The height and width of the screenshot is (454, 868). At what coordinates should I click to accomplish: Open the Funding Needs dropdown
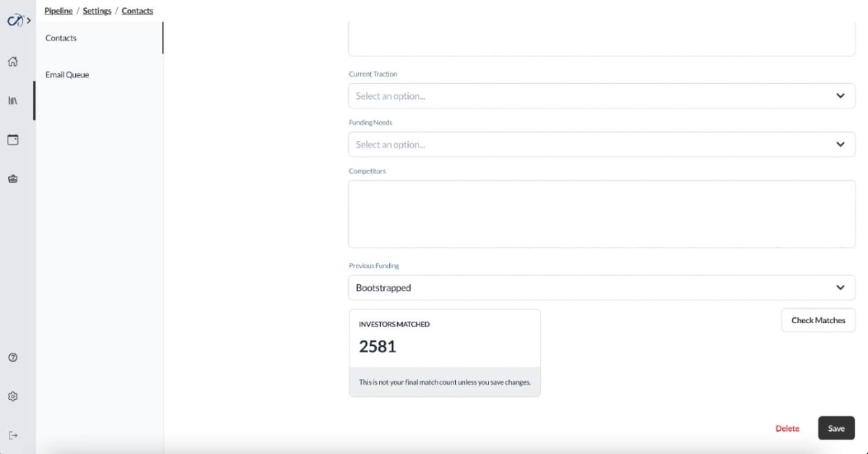coord(602,144)
